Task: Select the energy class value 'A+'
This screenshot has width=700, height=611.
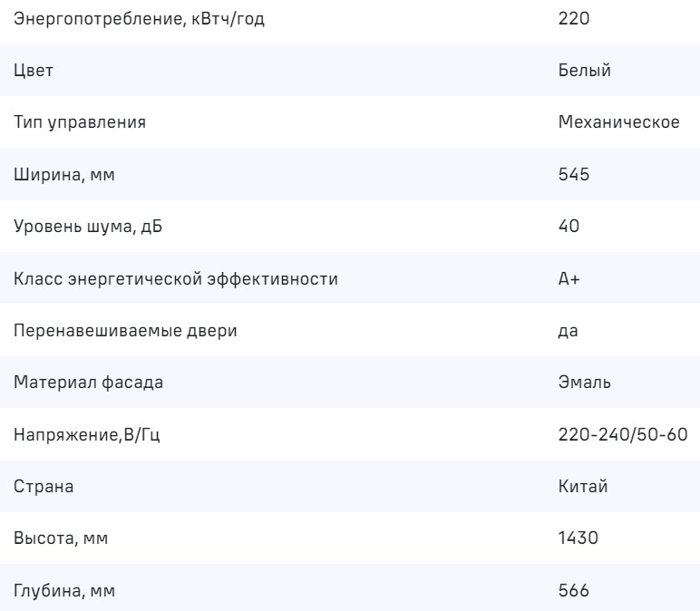Action: click(x=569, y=278)
